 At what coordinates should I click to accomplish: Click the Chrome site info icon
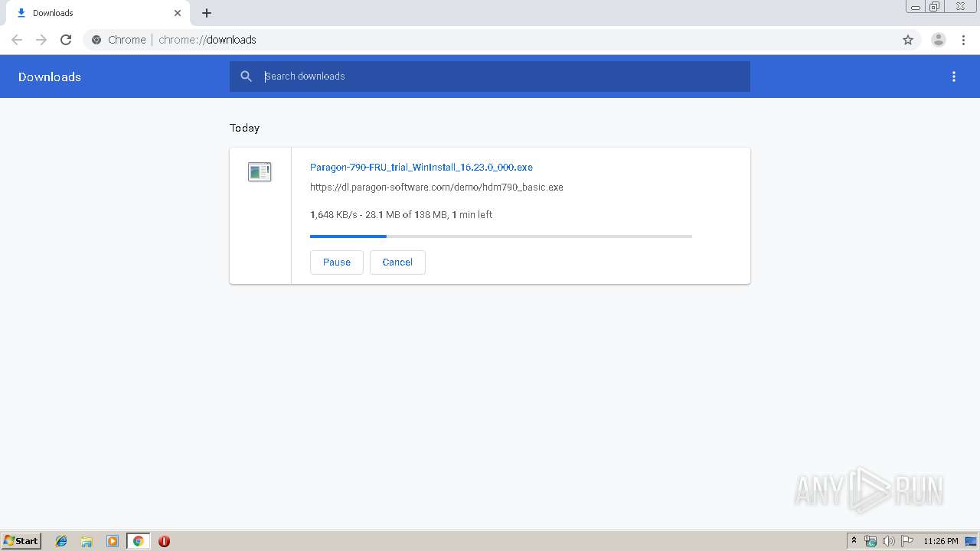pyautogui.click(x=96, y=40)
